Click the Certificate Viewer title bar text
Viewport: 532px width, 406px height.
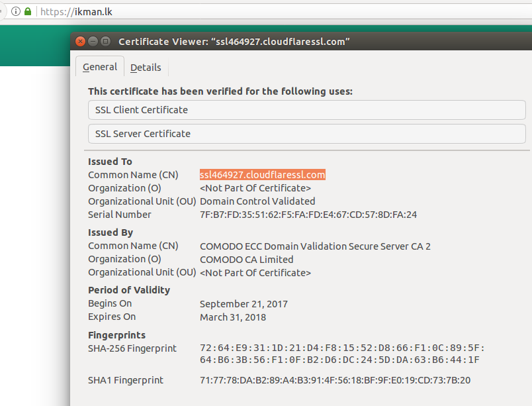pos(234,42)
